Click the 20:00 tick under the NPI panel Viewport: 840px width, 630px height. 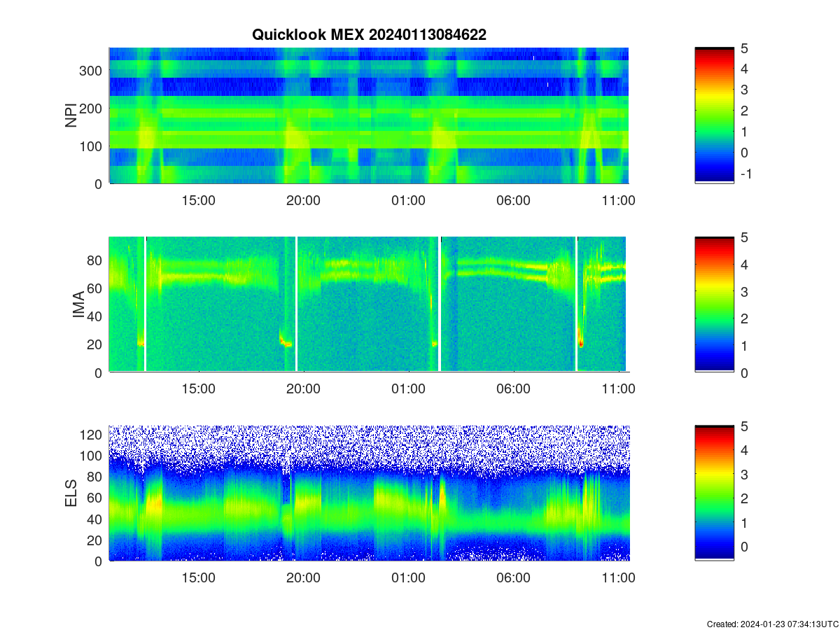303,200
